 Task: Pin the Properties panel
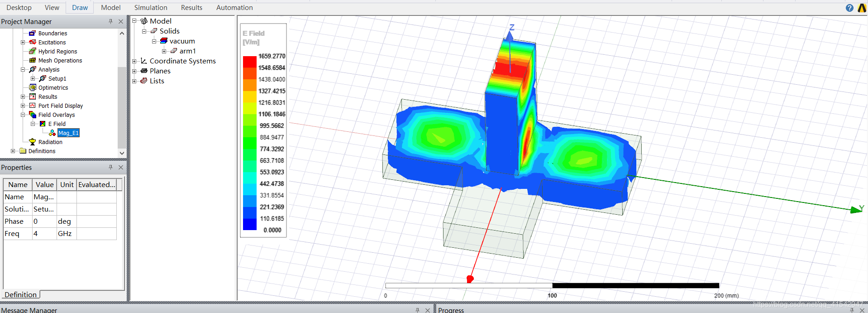(110, 167)
